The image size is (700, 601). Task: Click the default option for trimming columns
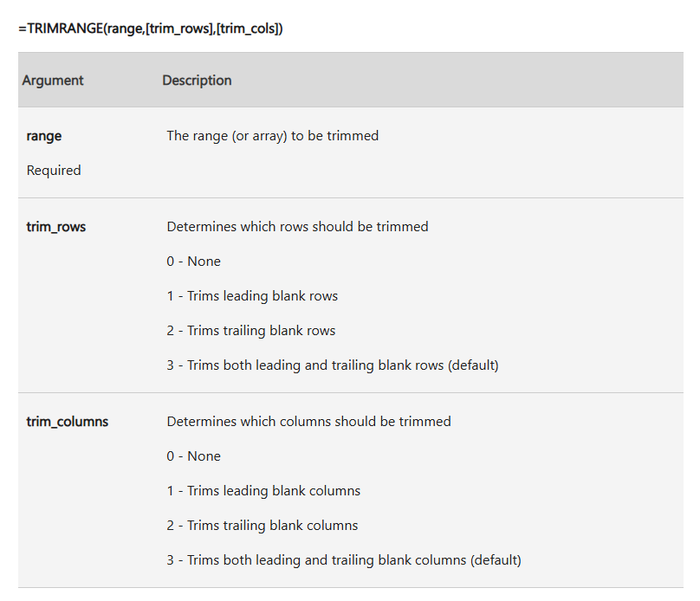(x=343, y=560)
